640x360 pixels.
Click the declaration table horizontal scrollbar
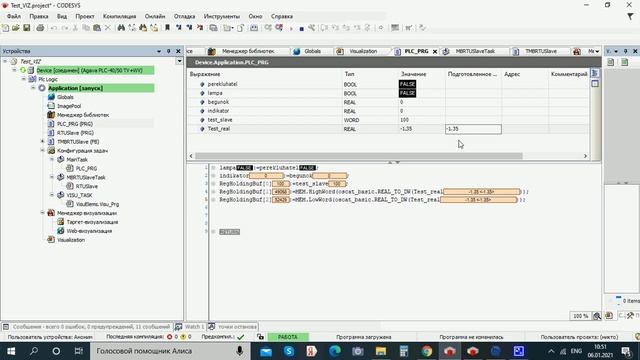[358, 156]
